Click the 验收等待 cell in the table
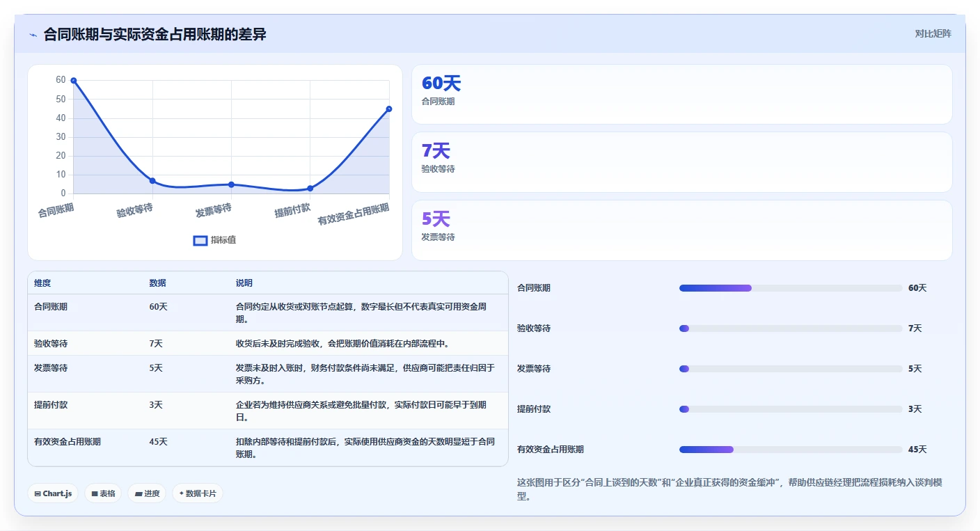The height and width of the screenshot is (531, 980). point(51,343)
